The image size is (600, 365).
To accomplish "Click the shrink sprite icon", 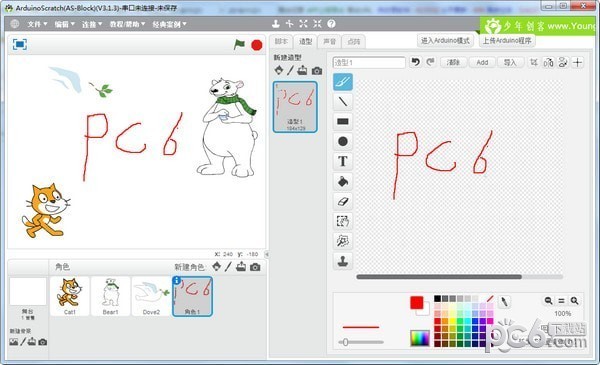I will pos(317,24).
